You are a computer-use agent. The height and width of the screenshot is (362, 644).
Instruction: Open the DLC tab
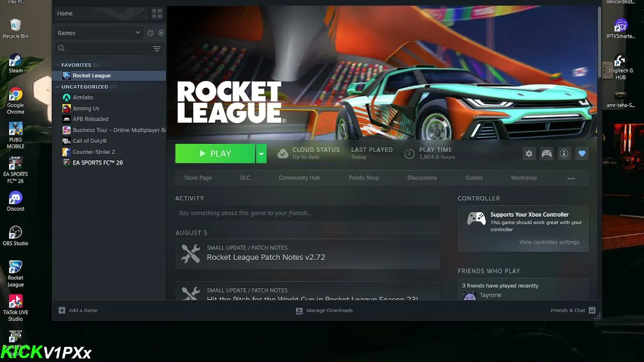245,178
